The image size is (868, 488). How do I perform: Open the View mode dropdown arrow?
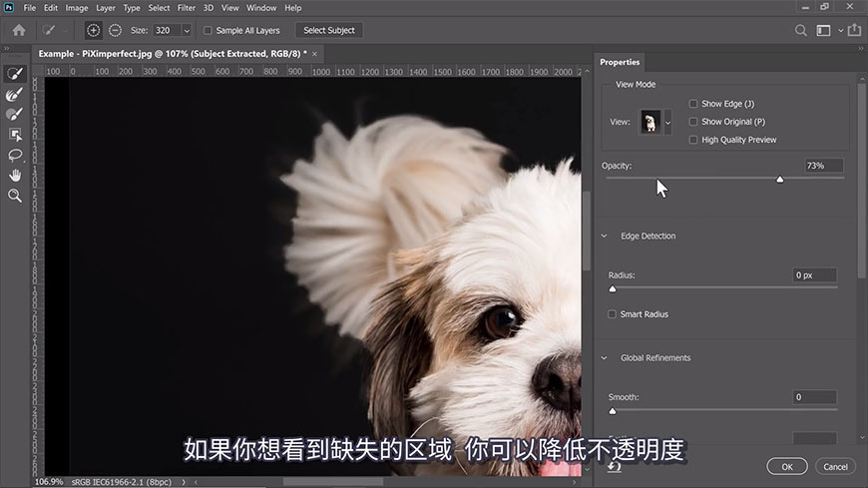click(667, 123)
